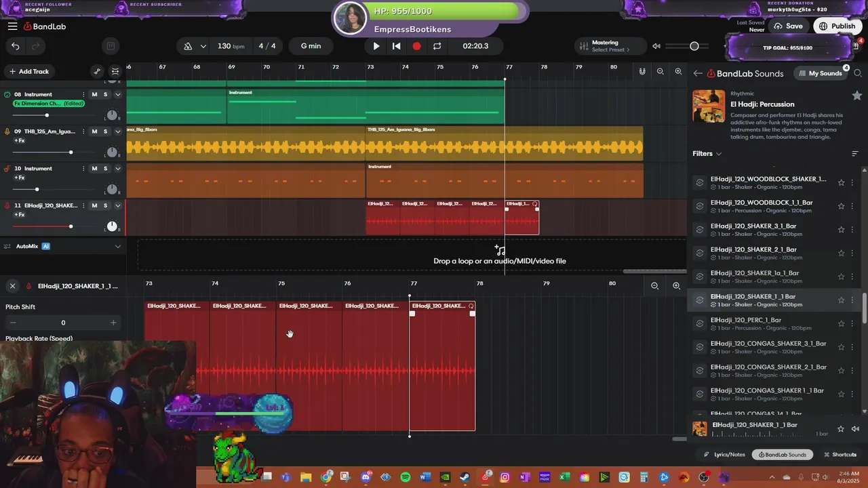Click the Redo arrow
The image size is (868, 488).
[36, 46]
